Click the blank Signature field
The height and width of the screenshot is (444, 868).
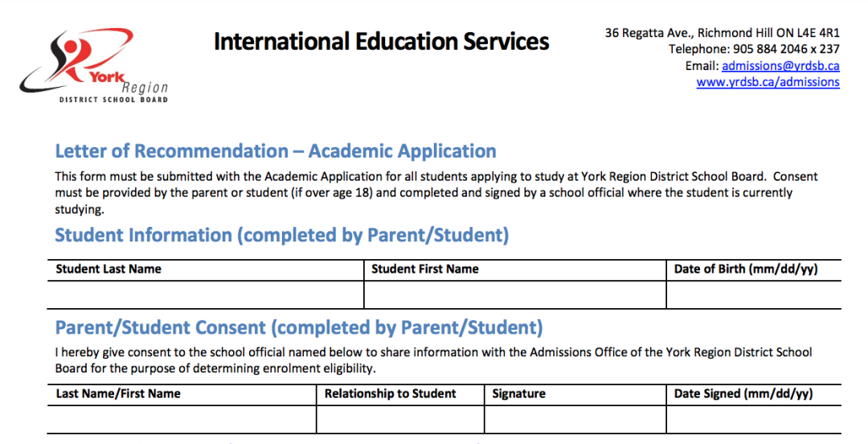coord(575,420)
